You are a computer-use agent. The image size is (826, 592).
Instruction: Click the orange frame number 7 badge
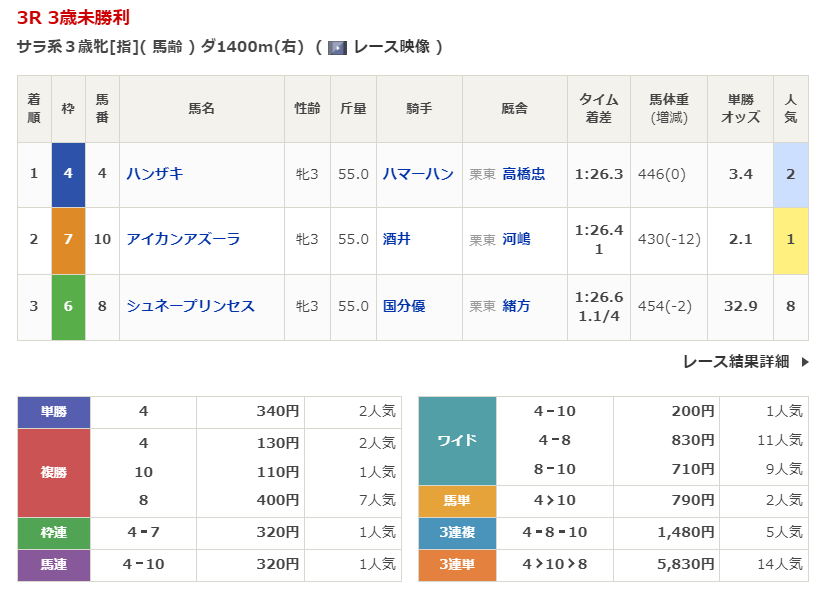(x=68, y=240)
